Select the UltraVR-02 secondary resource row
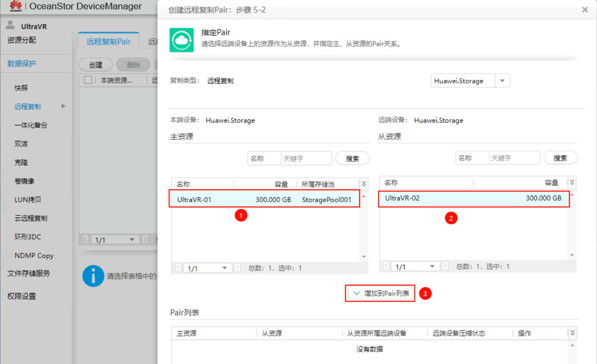597x364 pixels. pos(473,198)
